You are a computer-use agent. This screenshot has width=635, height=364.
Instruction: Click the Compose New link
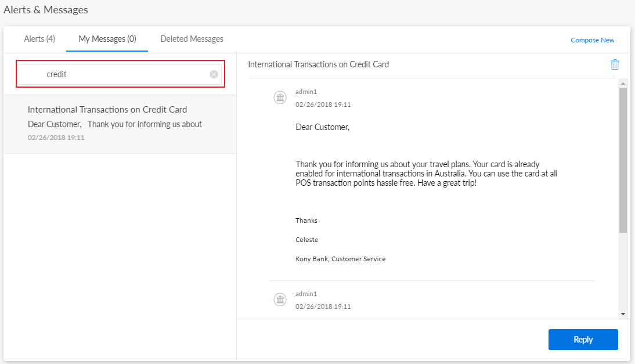(592, 40)
